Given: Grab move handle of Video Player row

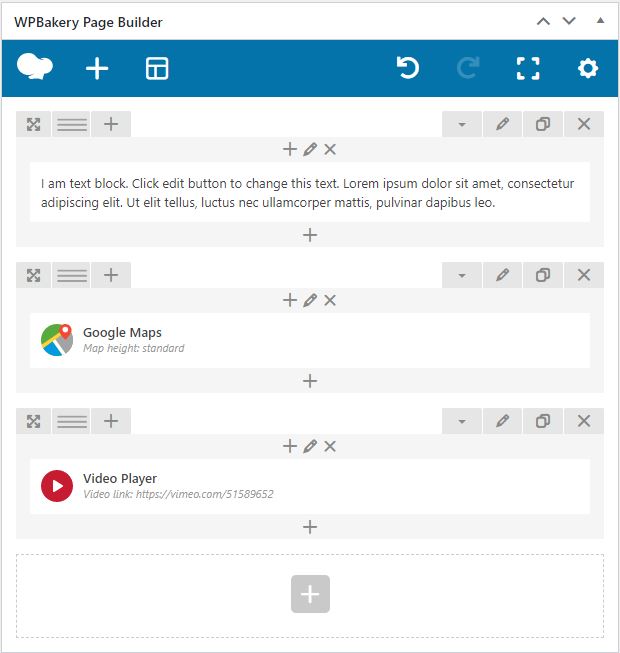Looking at the screenshot, I should 33,421.
